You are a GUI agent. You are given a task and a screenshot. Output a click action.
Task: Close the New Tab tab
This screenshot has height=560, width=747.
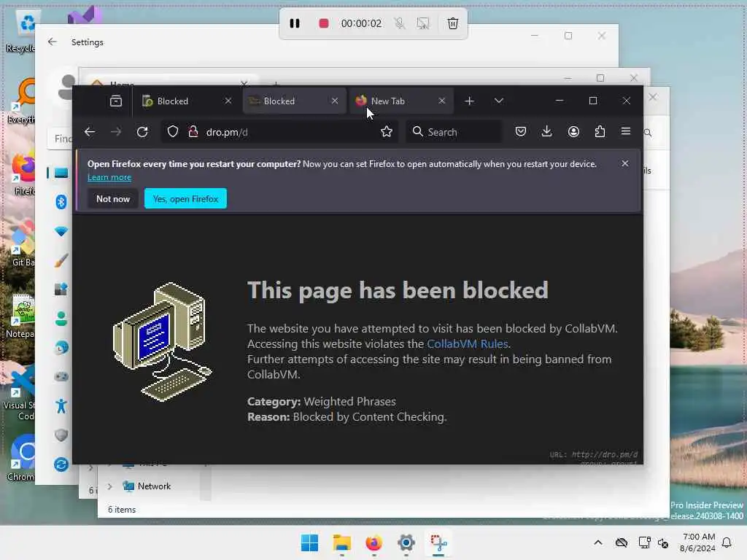coord(441,101)
